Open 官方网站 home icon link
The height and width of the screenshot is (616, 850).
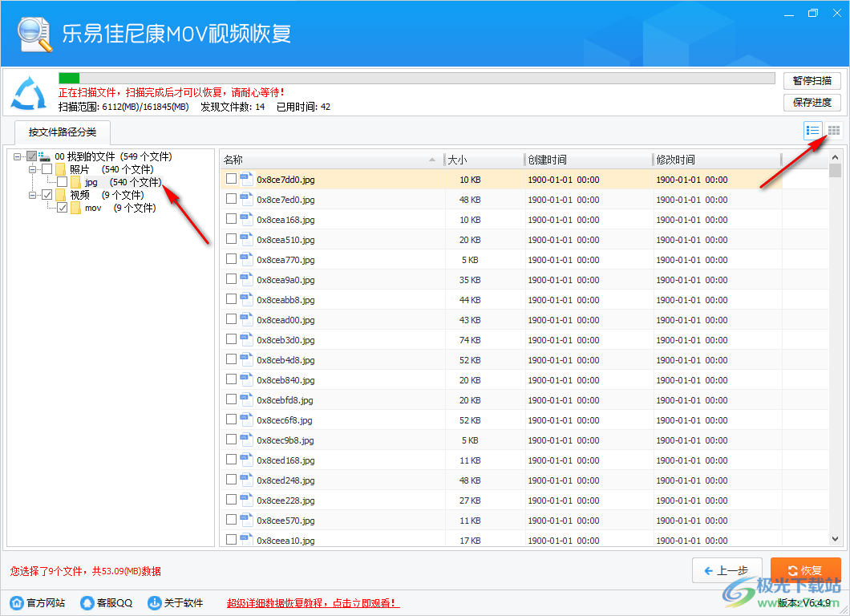click(x=17, y=602)
